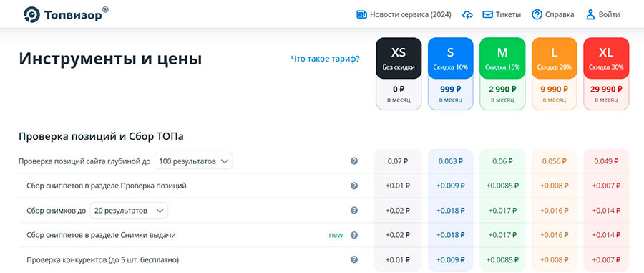Open the Тикеты link
This screenshot has width=644, height=273.
508,15
